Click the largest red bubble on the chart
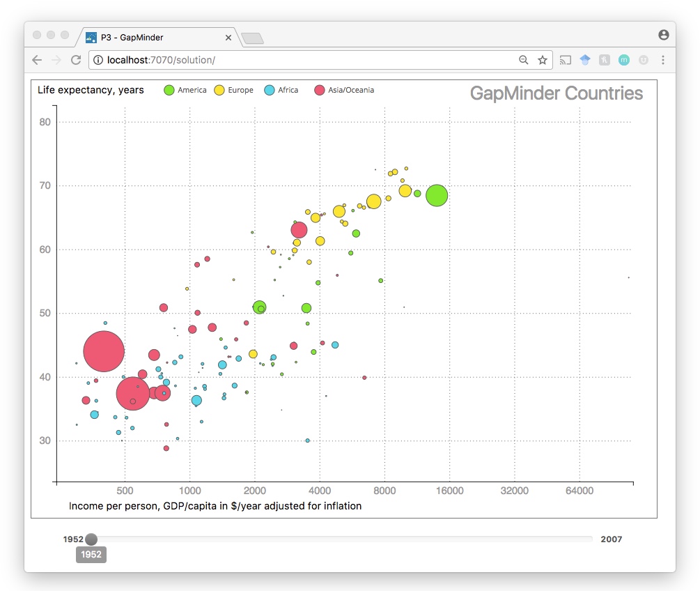The image size is (700, 591). 104,351
